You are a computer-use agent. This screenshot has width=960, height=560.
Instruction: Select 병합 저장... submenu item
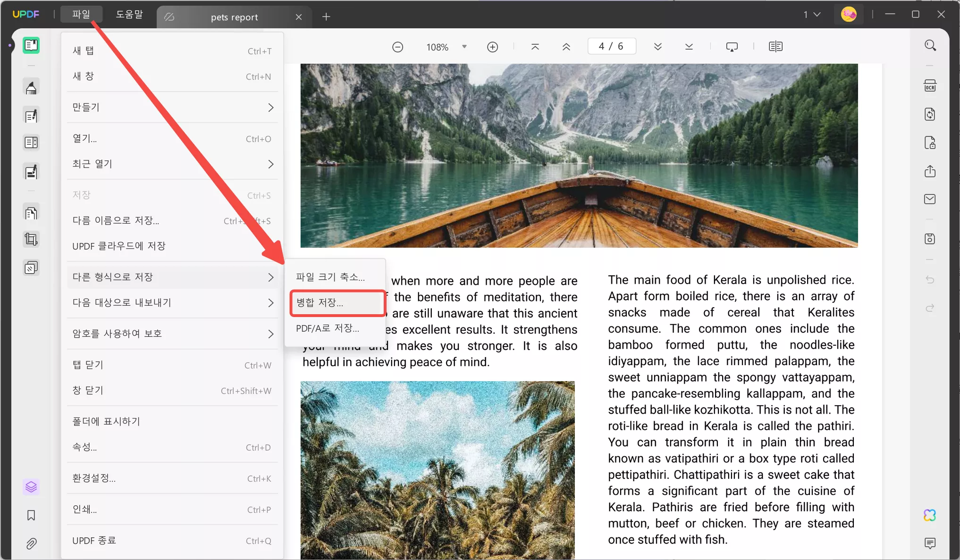pos(336,303)
